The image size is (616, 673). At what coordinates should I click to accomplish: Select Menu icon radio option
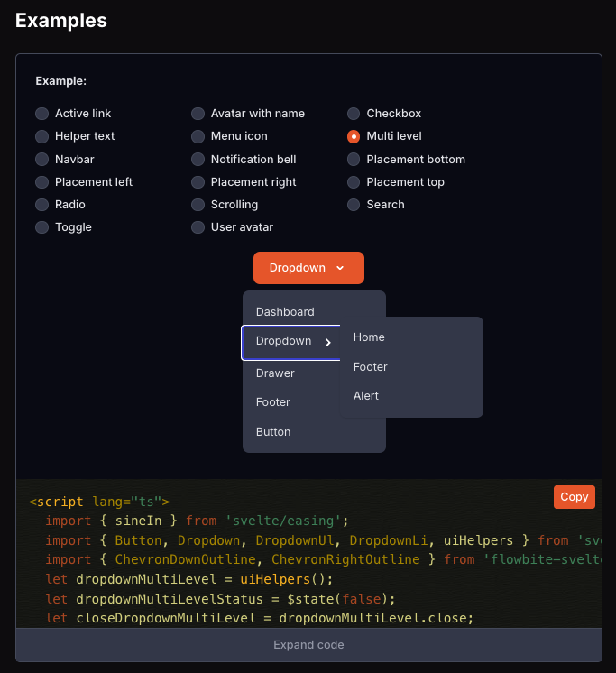(x=198, y=136)
